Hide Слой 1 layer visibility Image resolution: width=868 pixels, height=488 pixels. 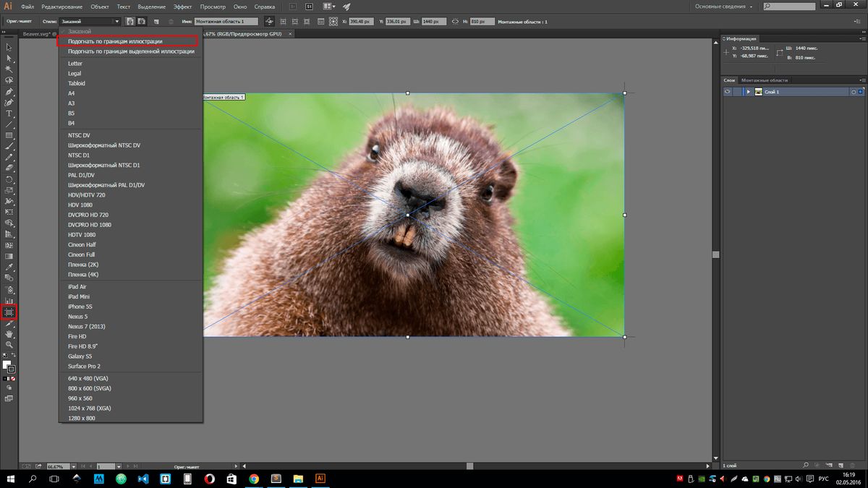point(728,92)
